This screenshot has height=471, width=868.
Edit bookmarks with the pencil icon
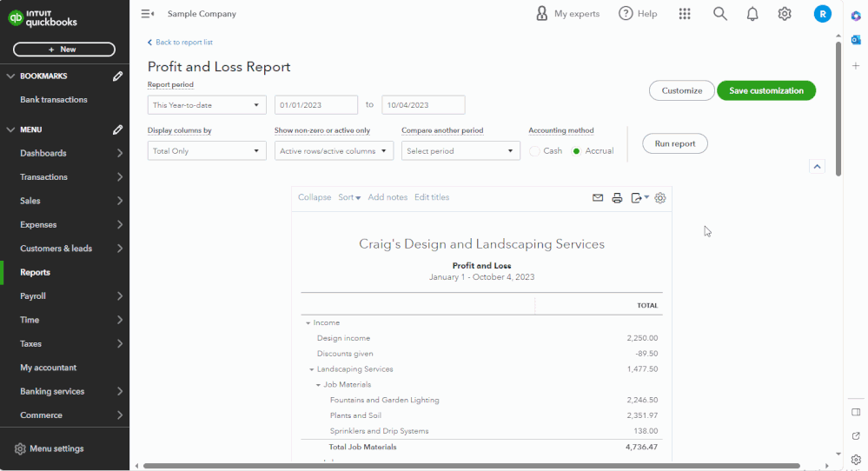click(117, 76)
